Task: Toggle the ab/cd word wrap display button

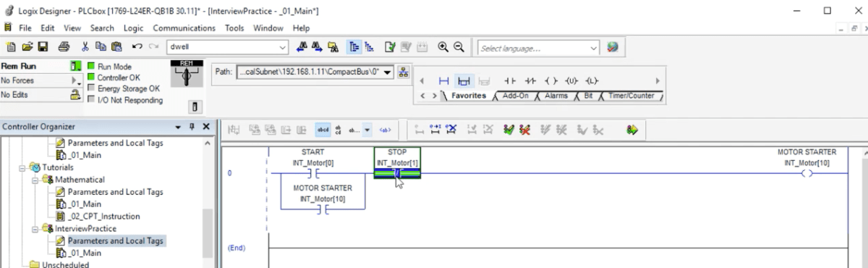Action: coord(339,130)
